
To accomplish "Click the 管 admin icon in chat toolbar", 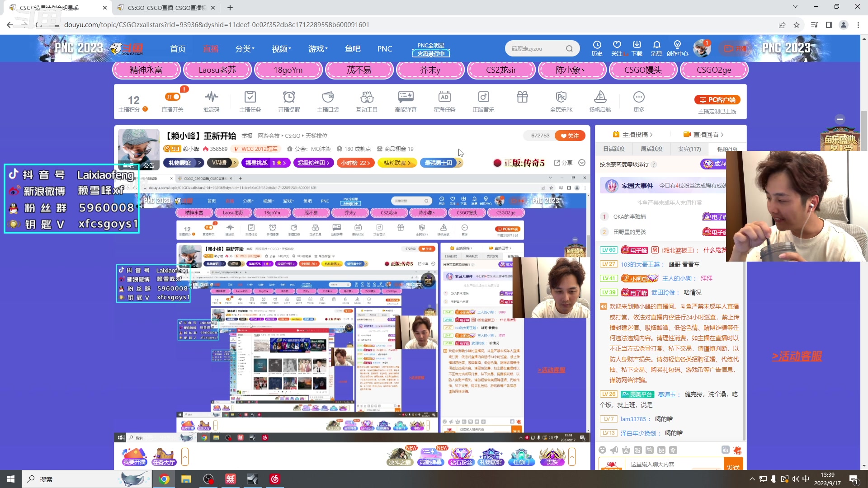I will pos(649,450).
